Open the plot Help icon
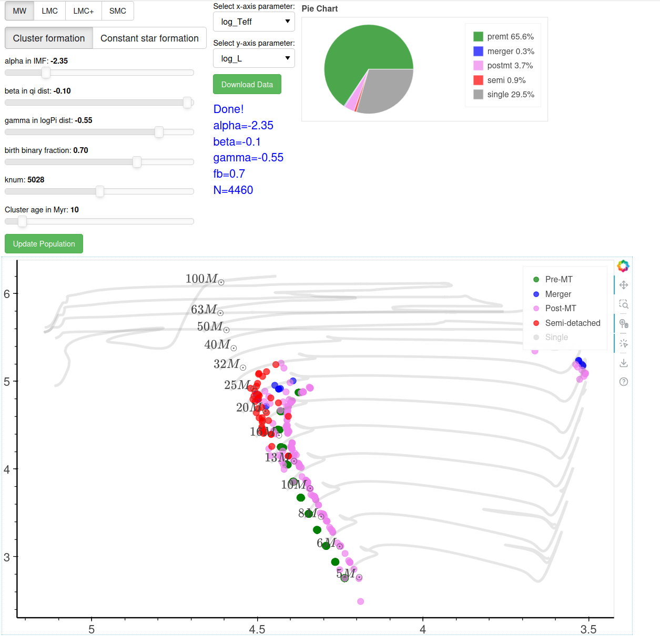This screenshot has width=660, height=644. click(623, 382)
